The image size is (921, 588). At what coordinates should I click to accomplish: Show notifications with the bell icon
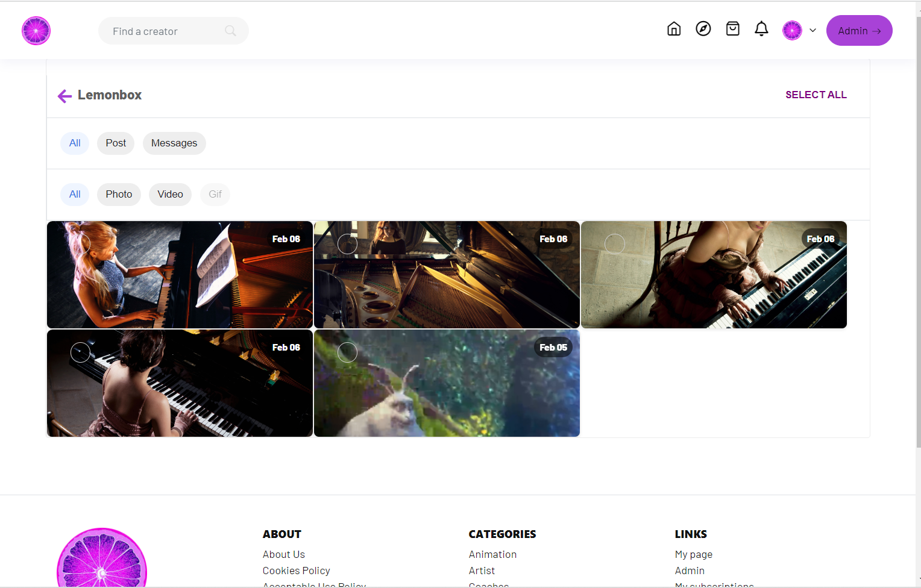(x=761, y=29)
